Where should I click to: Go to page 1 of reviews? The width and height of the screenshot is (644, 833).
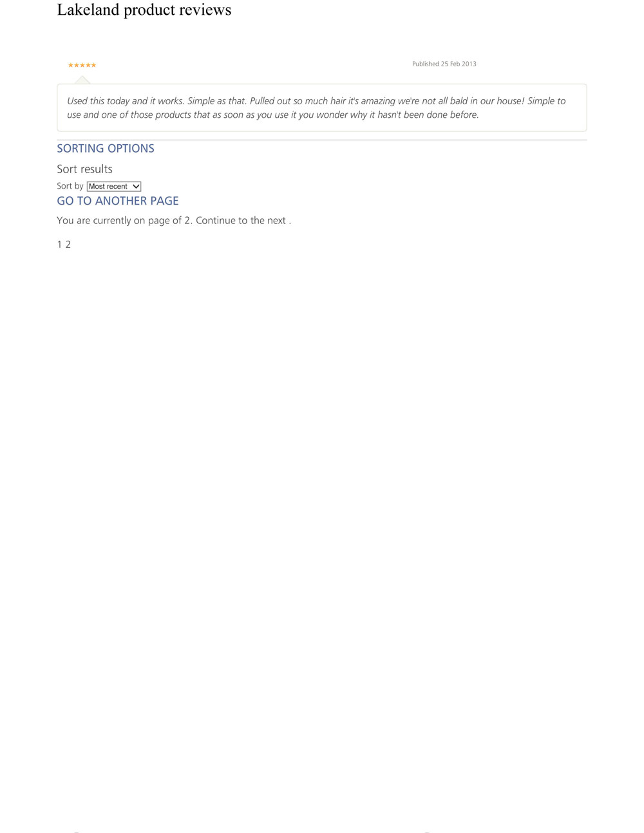pyautogui.click(x=59, y=245)
